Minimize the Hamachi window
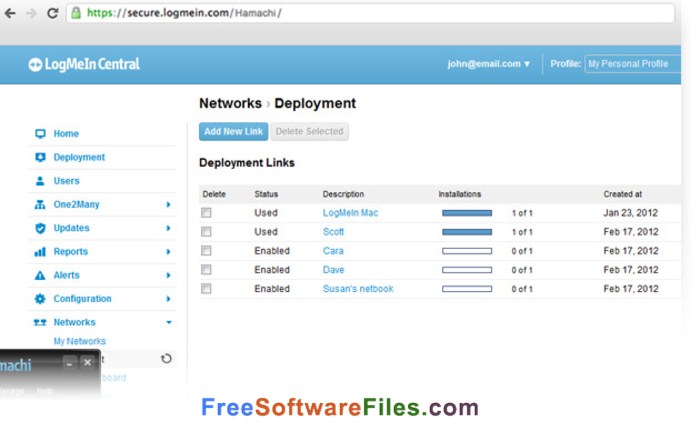 [x=69, y=363]
